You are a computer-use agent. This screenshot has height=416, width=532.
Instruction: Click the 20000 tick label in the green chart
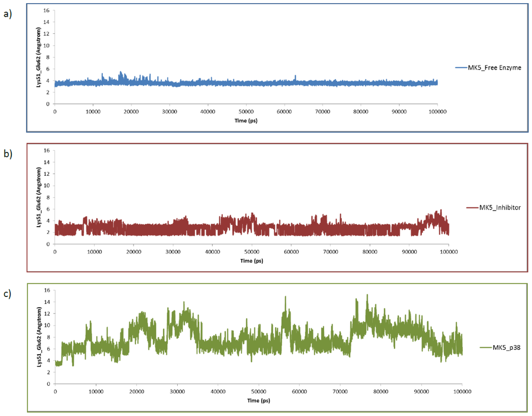[x=137, y=392]
